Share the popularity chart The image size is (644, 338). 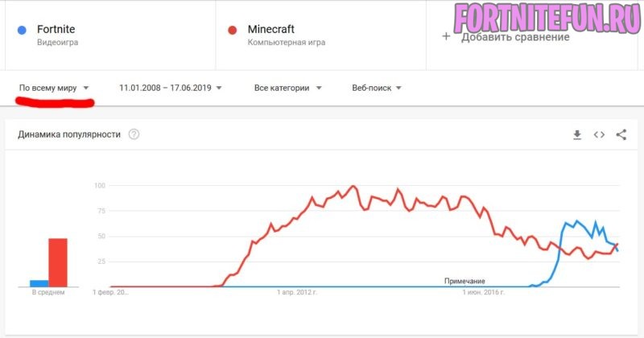pyautogui.click(x=621, y=135)
